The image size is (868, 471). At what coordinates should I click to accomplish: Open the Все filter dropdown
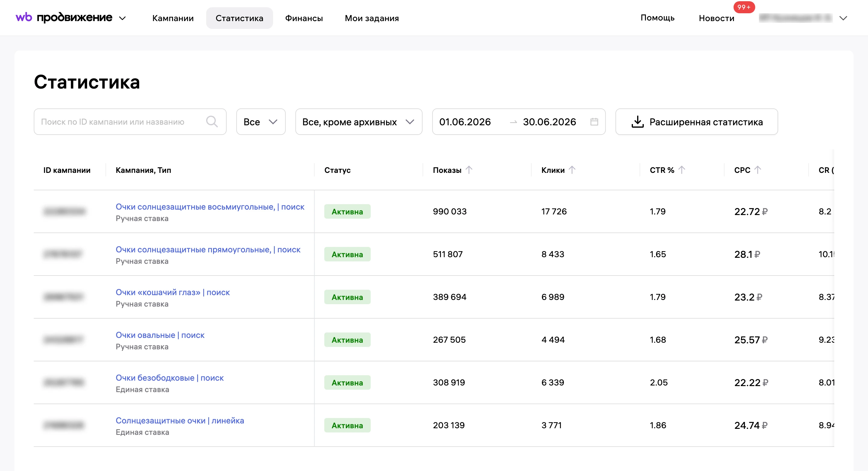[261, 122]
